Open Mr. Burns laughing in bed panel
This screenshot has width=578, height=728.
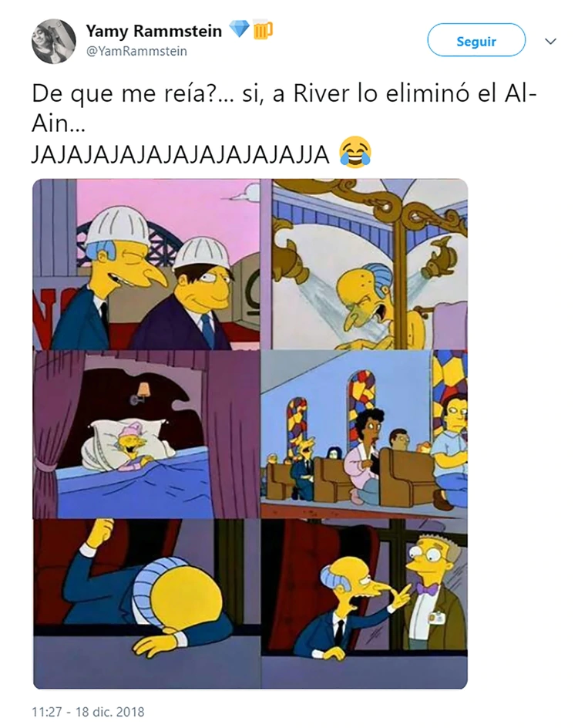tap(146, 434)
